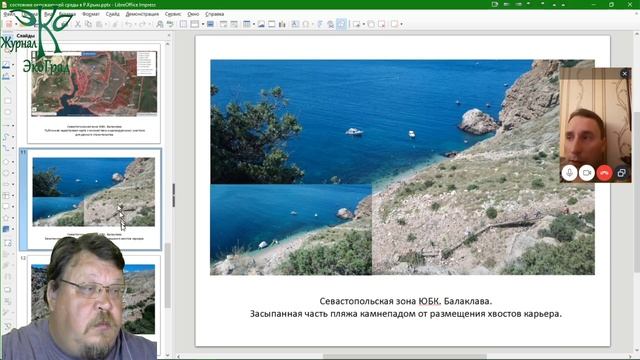The height and width of the screenshot is (360, 640).
Task: Open the Формат menu
Action: point(91,14)
